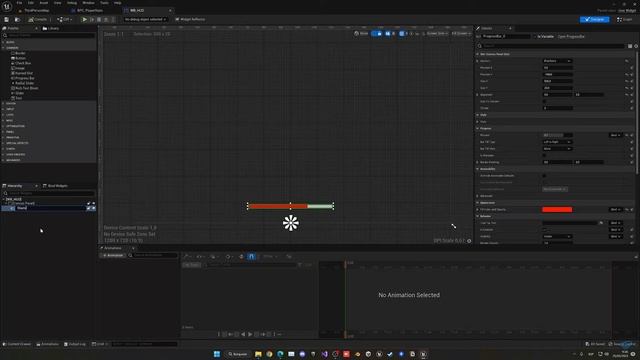640x360 pixels.
Task: Open the Window menu
Action: [x=88, y=3]
